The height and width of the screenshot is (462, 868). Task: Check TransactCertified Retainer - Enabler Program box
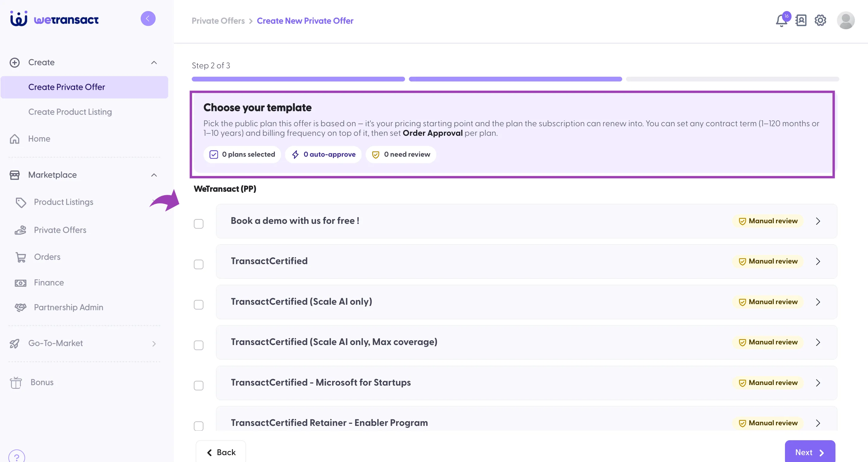(x=198, y=426)
